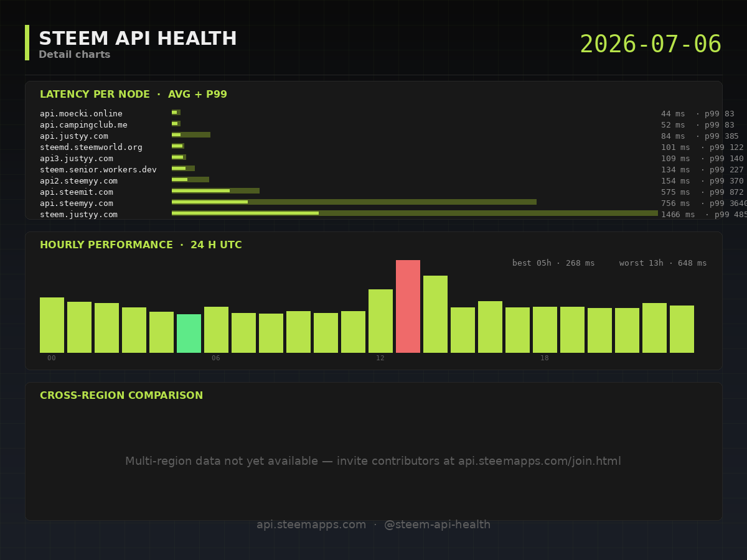Click the 134 ms p99 227 value
The width and height of the screenshot is (747, 560).
(x=703, y=170)
